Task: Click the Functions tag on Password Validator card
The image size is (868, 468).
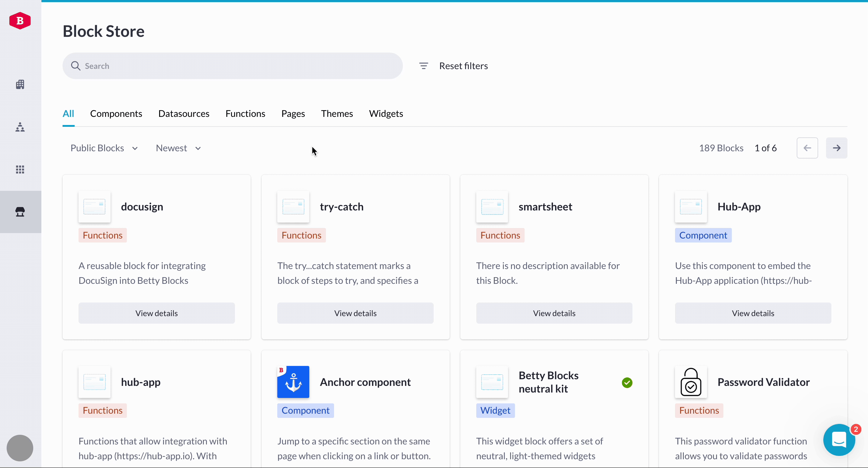Action: coord(699,410)
